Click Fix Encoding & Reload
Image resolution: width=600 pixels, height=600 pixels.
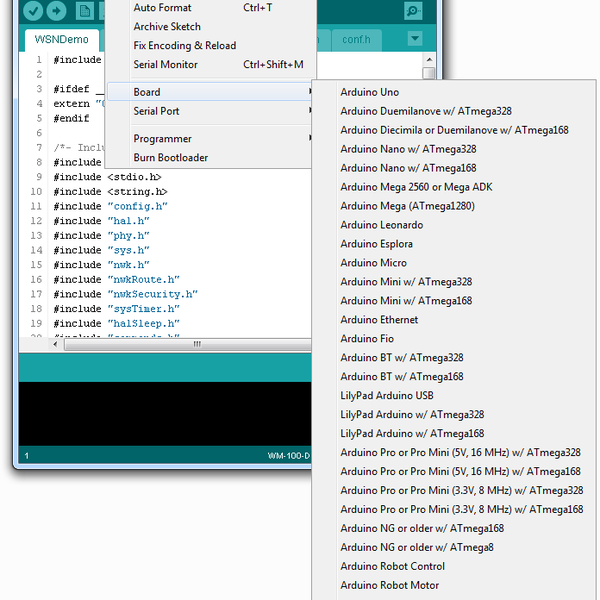point(185,46)
